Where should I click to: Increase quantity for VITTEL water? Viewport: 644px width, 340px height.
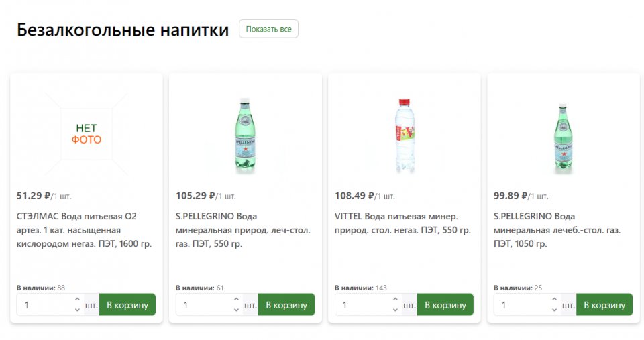coord(395,300)
